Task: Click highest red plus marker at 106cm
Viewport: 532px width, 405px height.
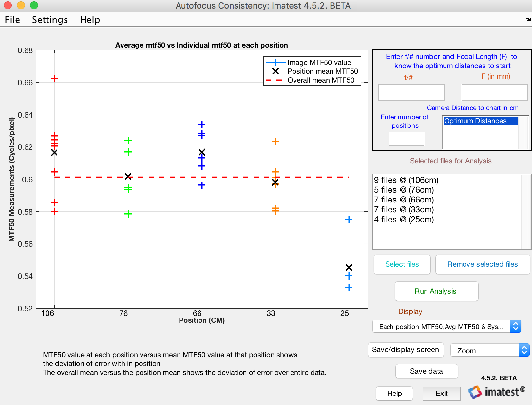Action: point(54,78)
